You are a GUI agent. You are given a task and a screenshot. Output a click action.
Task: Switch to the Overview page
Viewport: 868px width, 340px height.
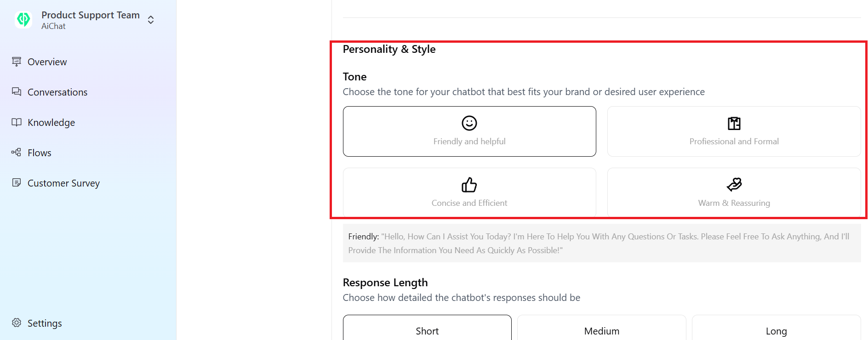(x=47, y=62)
